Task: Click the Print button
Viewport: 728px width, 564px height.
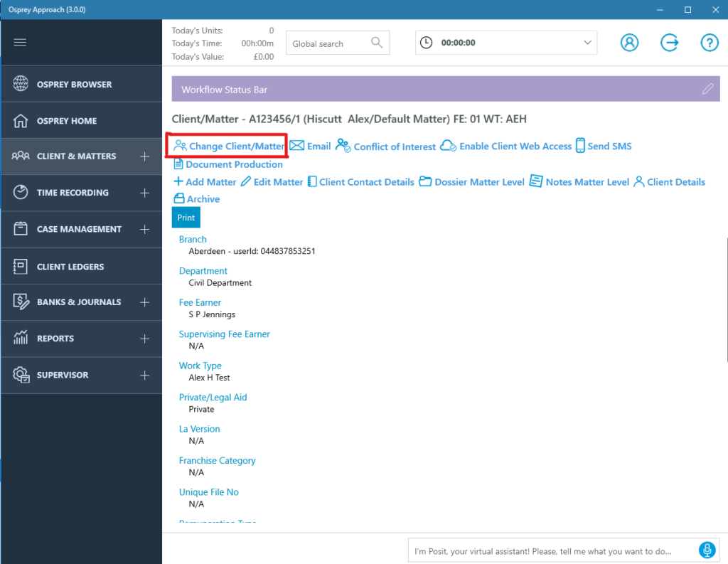Action: click(x=186, y=218)
